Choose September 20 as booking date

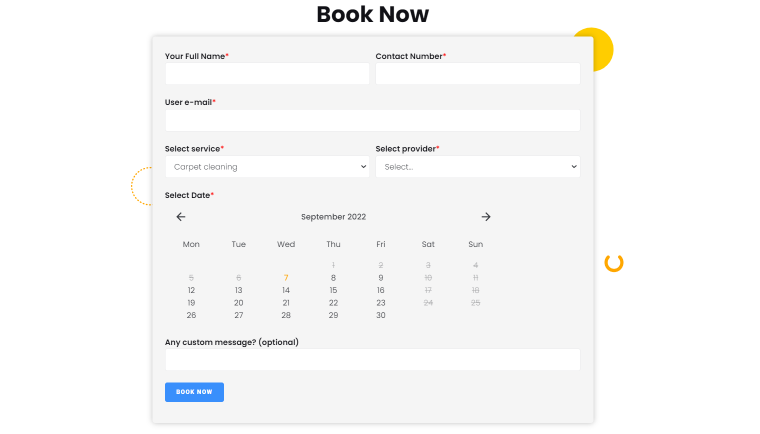pos(238,303)
